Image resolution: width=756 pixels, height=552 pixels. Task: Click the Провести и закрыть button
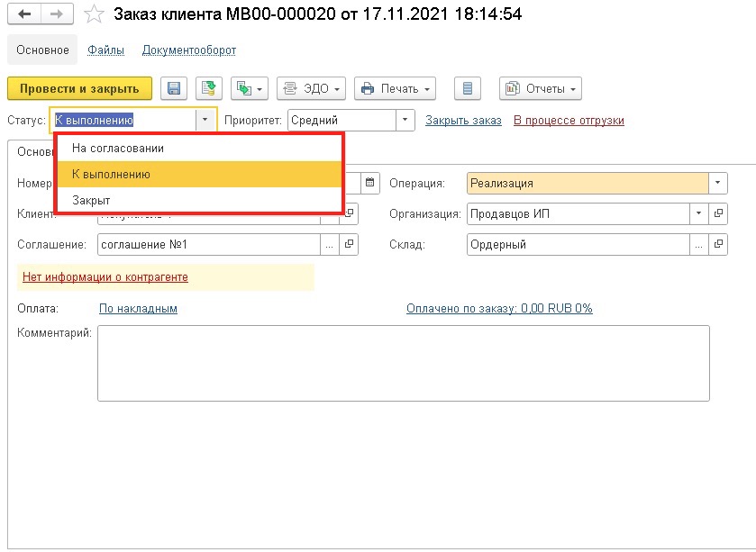point(79,88)
